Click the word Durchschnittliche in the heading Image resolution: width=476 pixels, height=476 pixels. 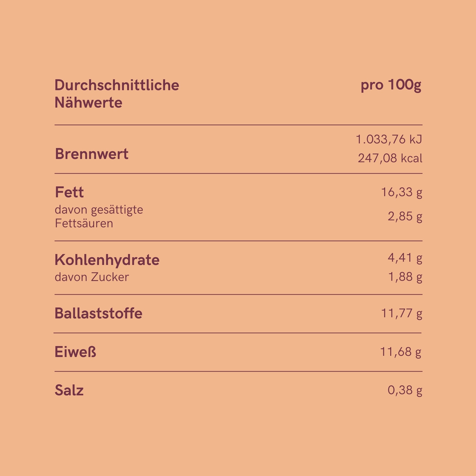(117, 85)
